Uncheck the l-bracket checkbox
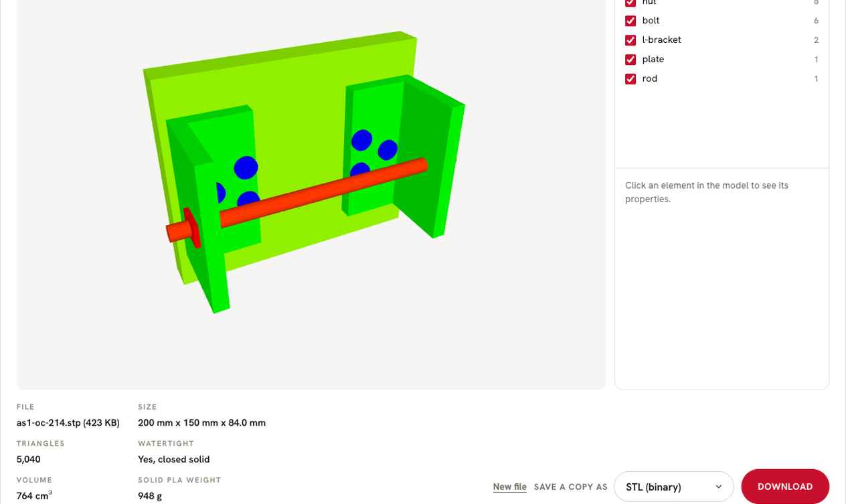 (630, 40)
